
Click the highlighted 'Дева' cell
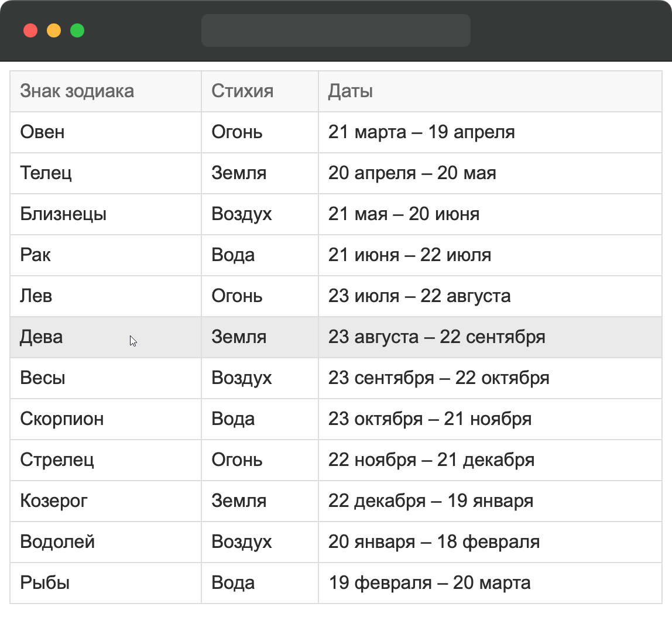tap(42, 337)
